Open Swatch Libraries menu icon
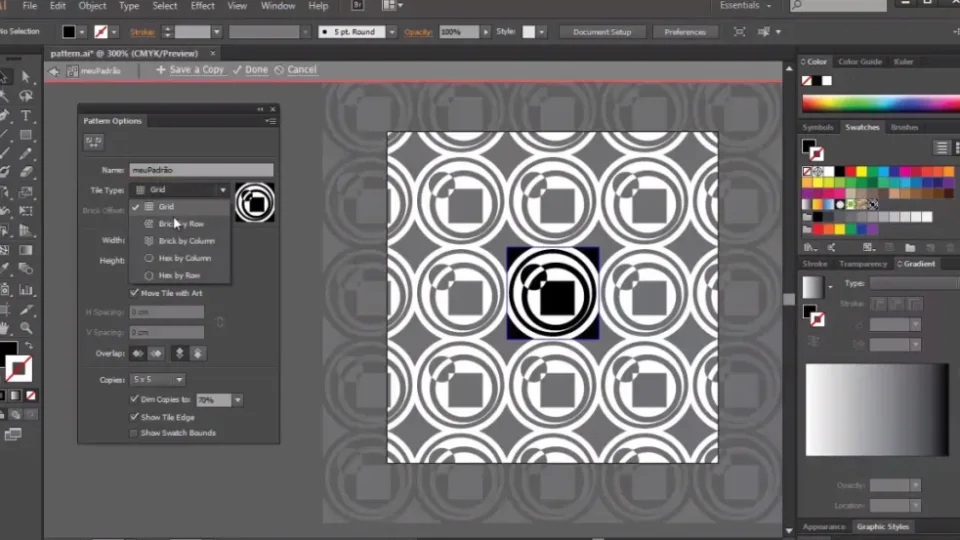This screenshot has width=960, height=540. (x=810, y=247)
